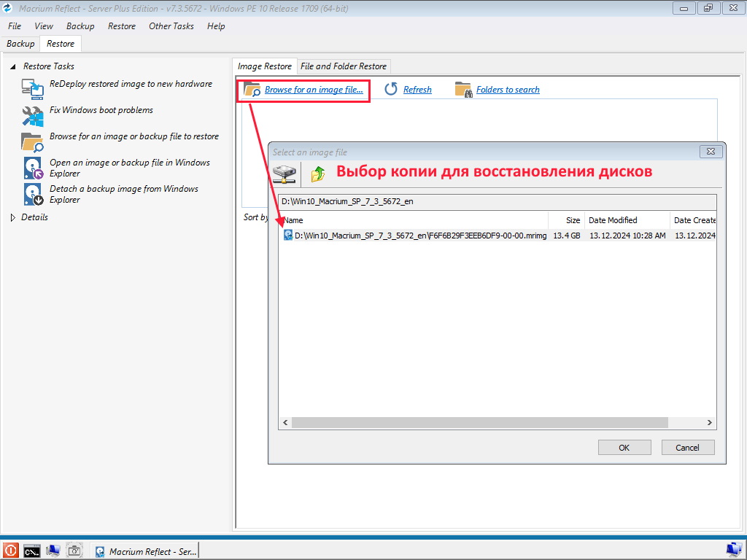Collapse the Restore Tasks section

tap(13, 66)
